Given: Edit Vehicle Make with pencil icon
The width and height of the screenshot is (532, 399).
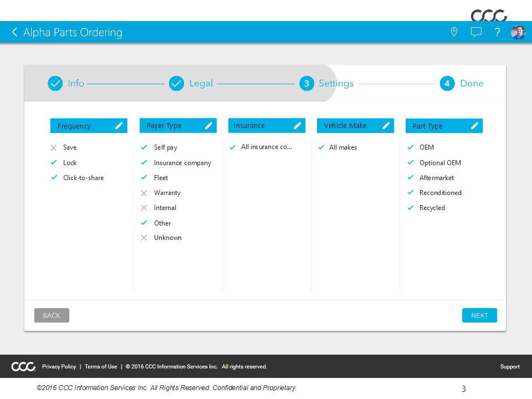Looking at the screenshot, I should [x=386, y=126].
